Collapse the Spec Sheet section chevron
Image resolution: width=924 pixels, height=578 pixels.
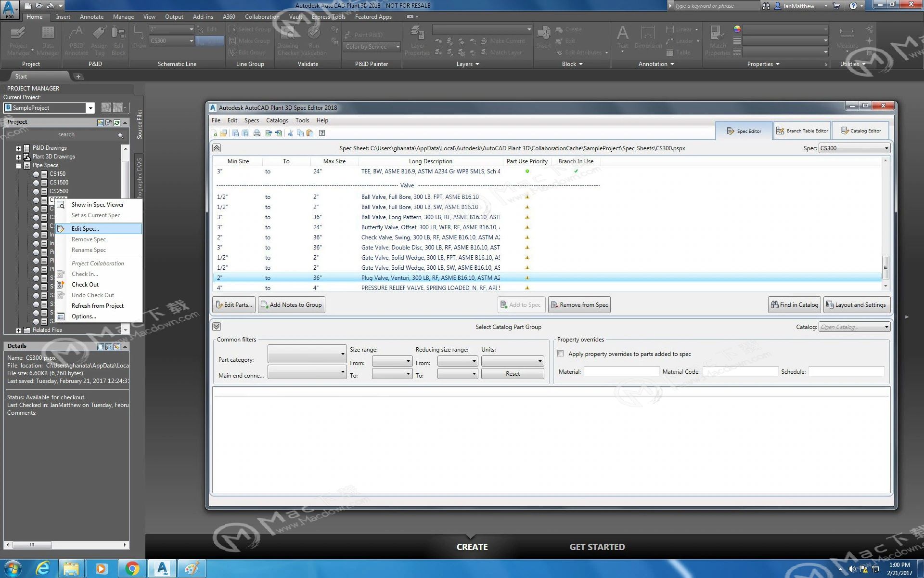[217, 148]
